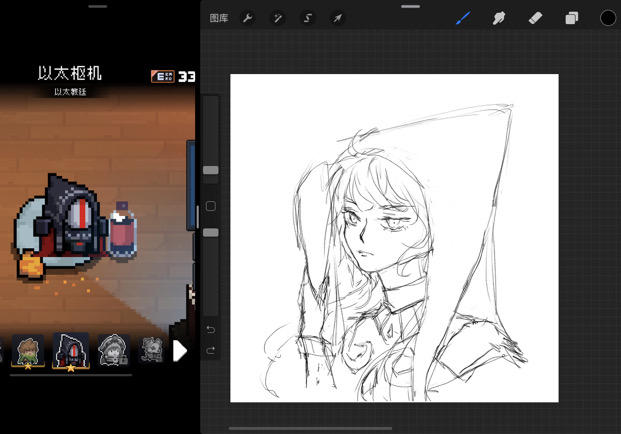The width and height of the screenshot is (621, 434).
Task: Redo with the sidebar redo arrow
Action: [211, 350]
